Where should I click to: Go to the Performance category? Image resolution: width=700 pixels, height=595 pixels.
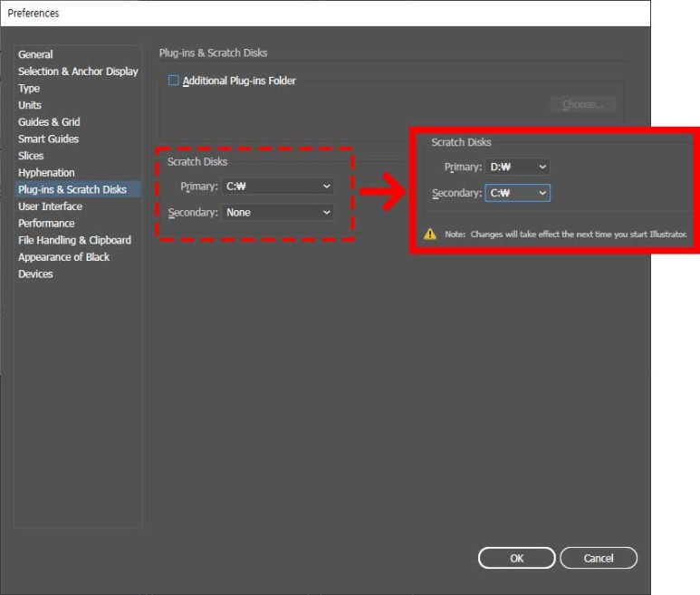tap(46, 223)
